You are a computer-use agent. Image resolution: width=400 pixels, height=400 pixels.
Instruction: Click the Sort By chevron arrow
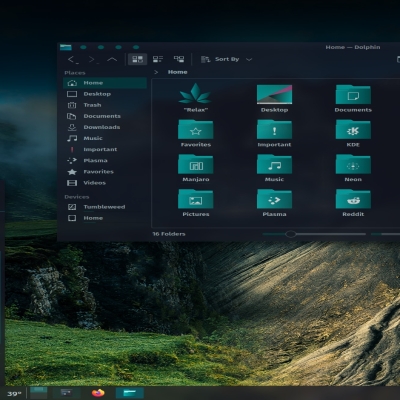pos(249,59)
